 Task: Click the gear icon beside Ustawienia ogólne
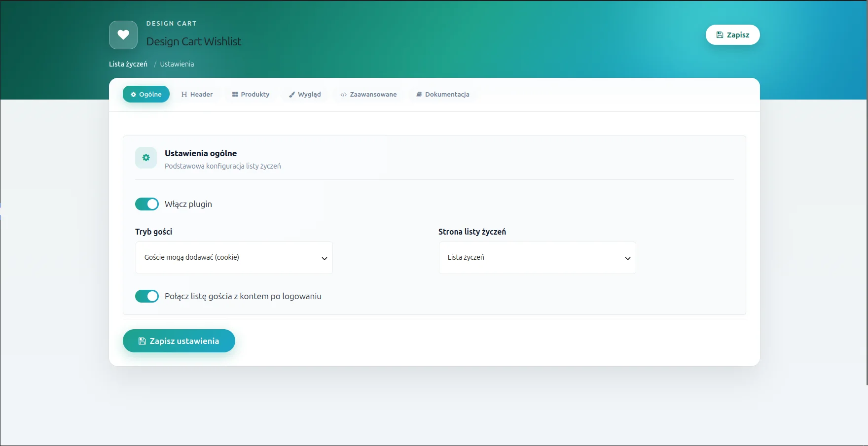click(x=146, y=158)
